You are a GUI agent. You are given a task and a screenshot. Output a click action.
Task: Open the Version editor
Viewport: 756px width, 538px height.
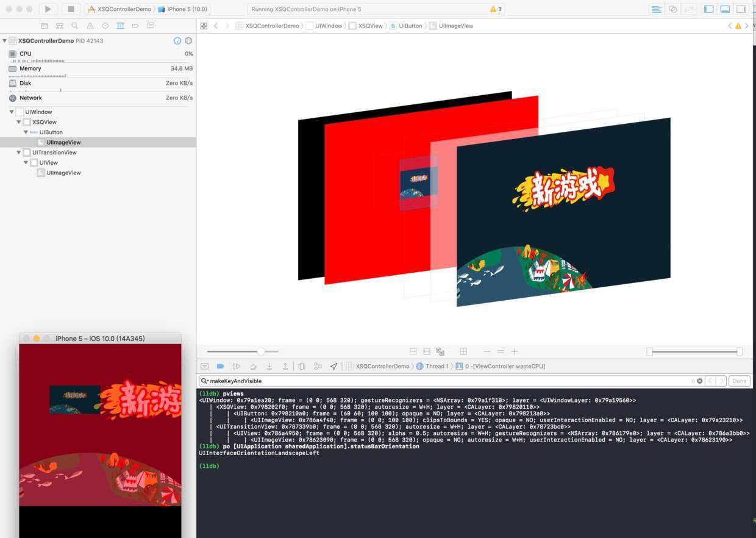point(689,9)
